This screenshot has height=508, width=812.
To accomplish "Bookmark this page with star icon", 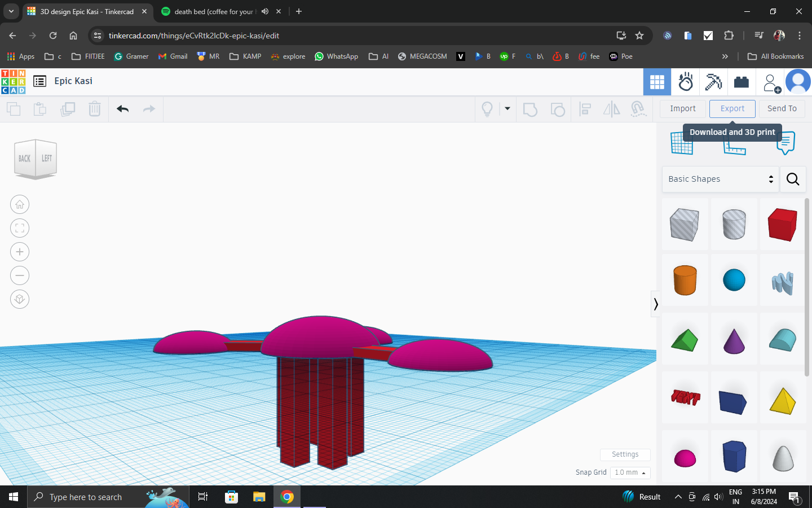I will (x=639, y=36).
